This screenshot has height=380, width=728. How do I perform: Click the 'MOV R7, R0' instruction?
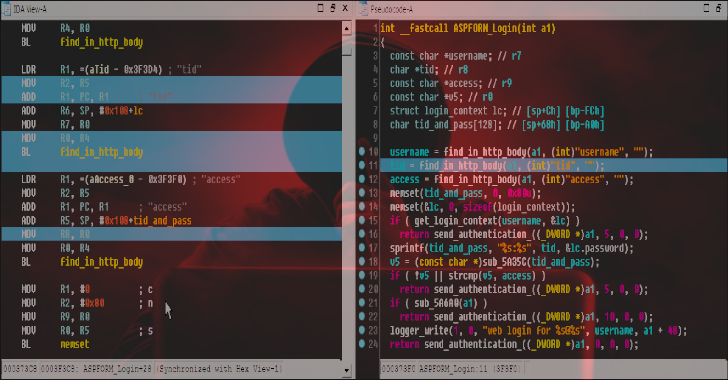pyautogui.click(x=56, y=124)
